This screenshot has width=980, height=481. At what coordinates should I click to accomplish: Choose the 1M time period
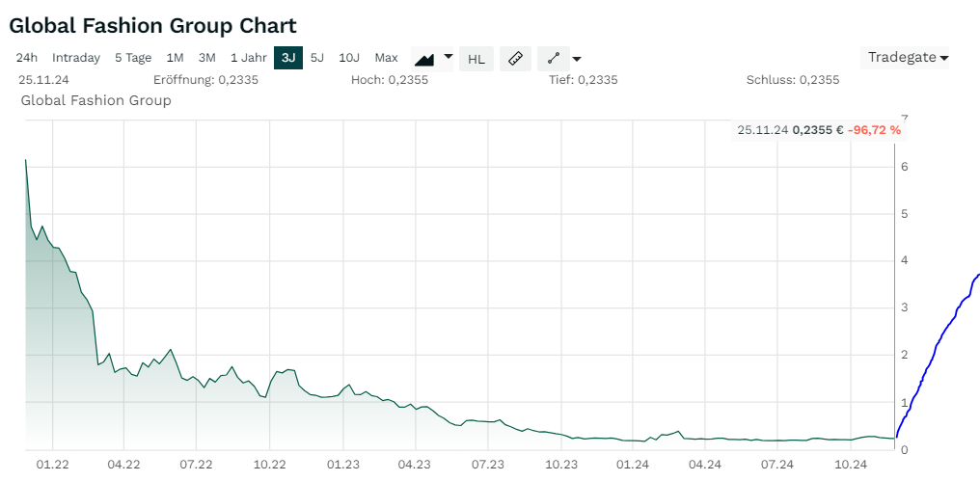click(x=175, y=58)
